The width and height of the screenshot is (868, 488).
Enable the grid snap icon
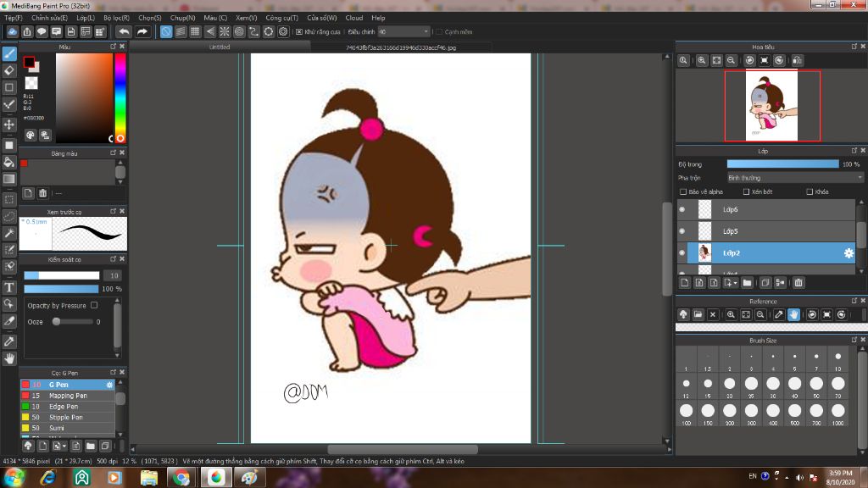tap(195, 31)
